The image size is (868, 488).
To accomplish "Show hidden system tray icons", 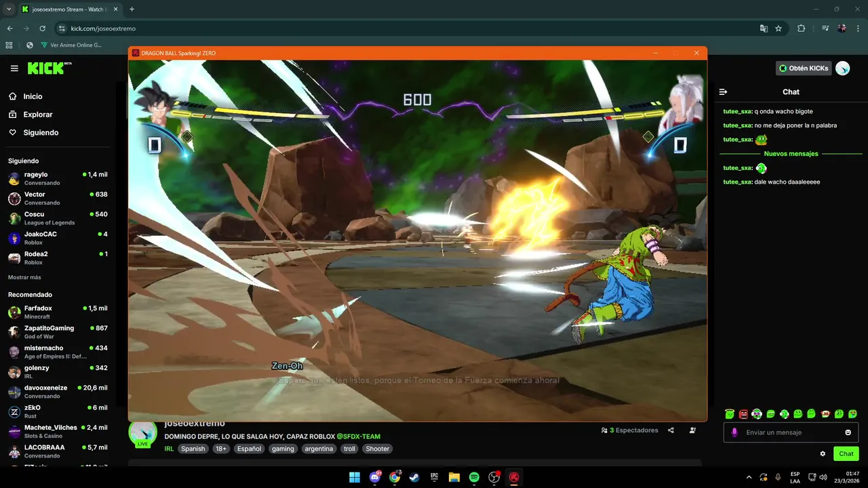I will click(749, 477).
